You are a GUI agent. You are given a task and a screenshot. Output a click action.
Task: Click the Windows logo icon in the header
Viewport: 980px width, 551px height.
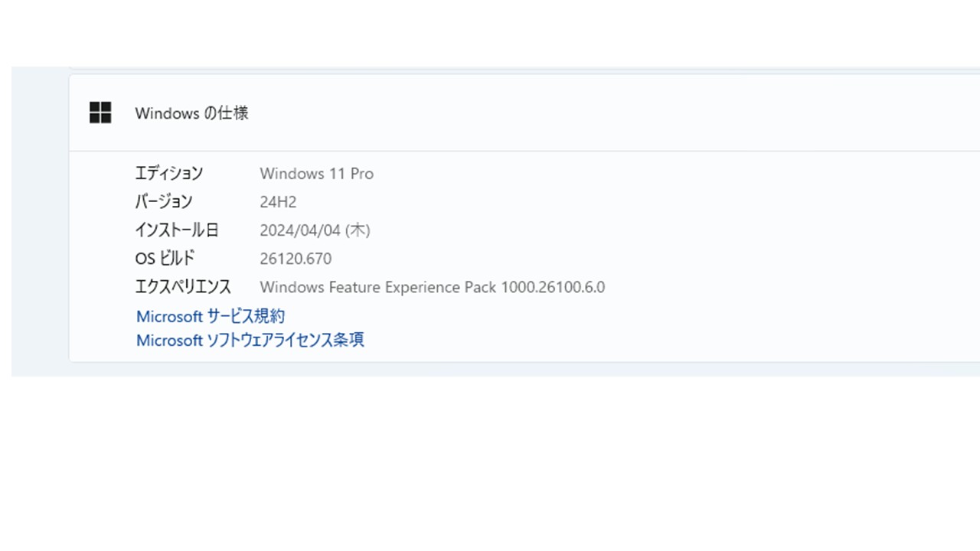click(100, 112)
